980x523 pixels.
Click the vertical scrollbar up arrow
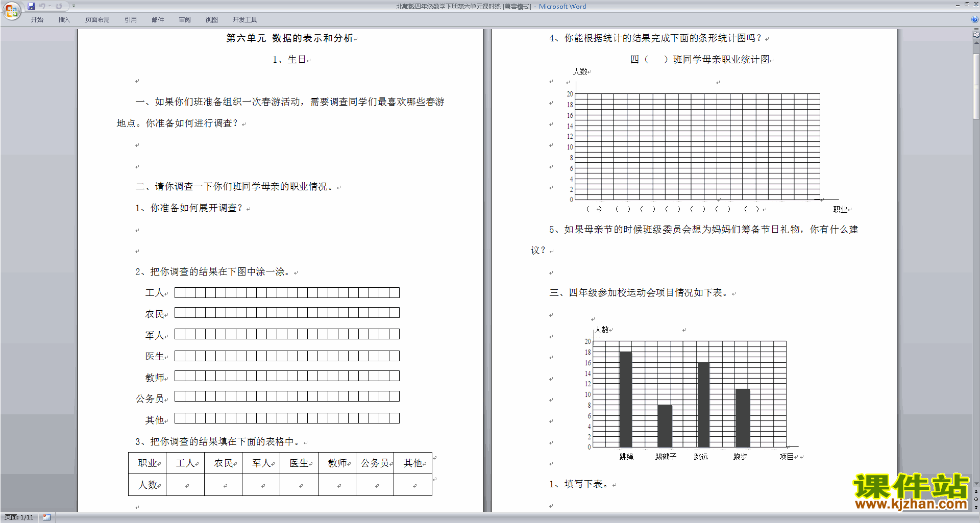[976, 43]
